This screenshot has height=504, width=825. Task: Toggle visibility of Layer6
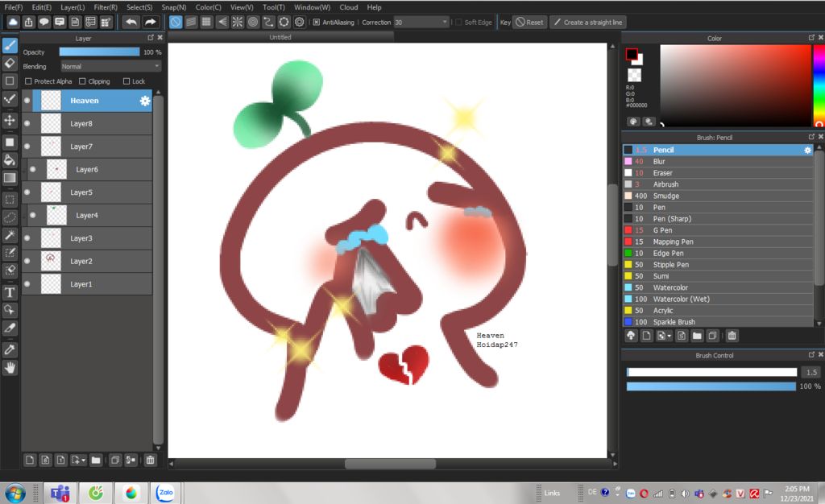[x=32, y=169]
